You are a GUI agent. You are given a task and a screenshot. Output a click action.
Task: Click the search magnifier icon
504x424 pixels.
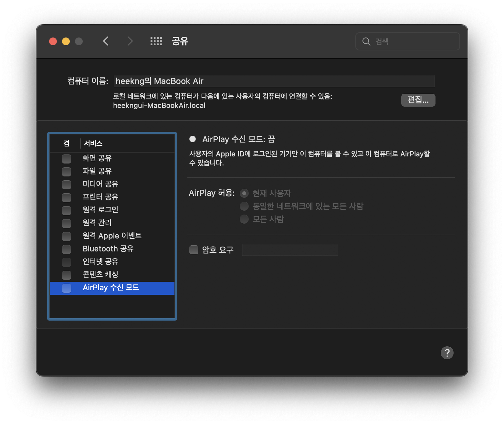366,41
